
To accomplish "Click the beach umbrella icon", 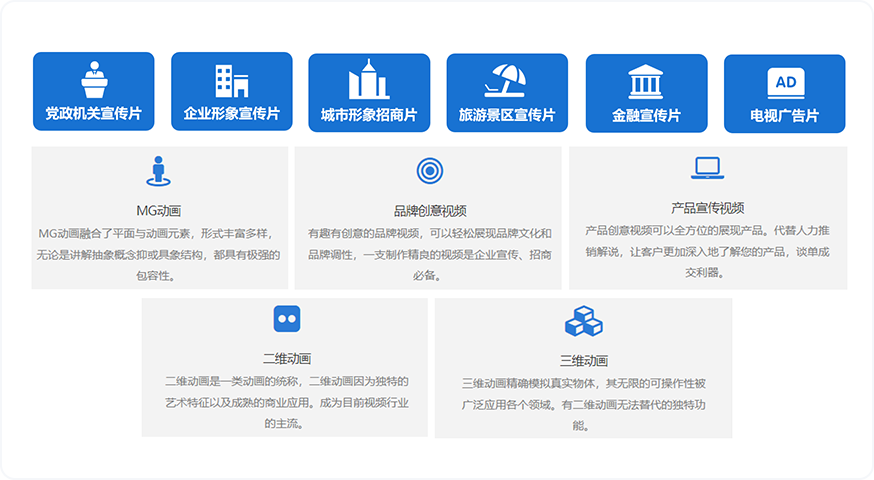I will pyautogui.click(x=506, y=80).
